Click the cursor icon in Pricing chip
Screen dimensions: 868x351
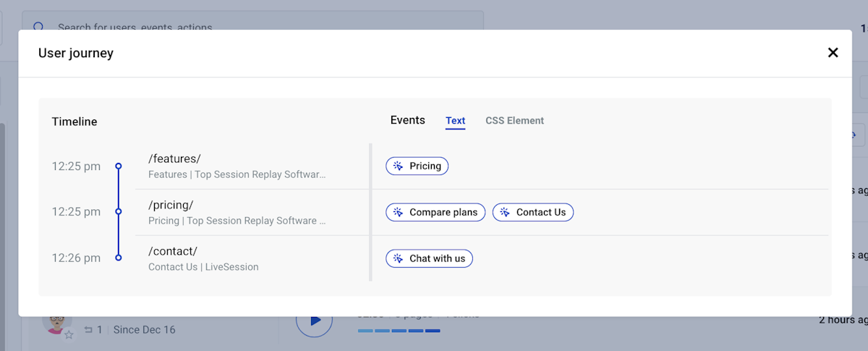pos(398,166)
